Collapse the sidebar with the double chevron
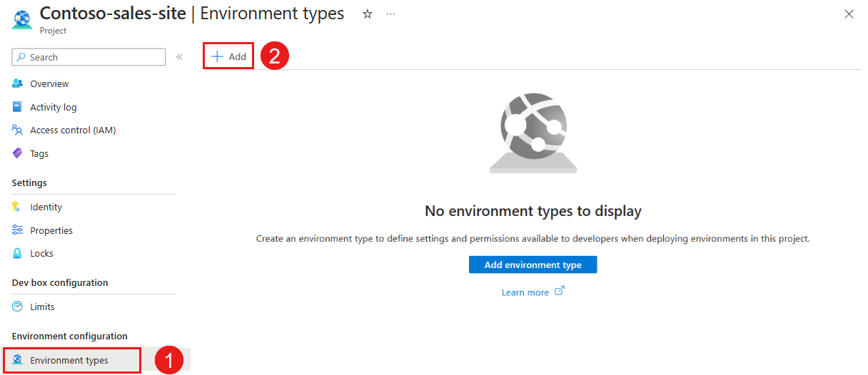 (179, 57)
